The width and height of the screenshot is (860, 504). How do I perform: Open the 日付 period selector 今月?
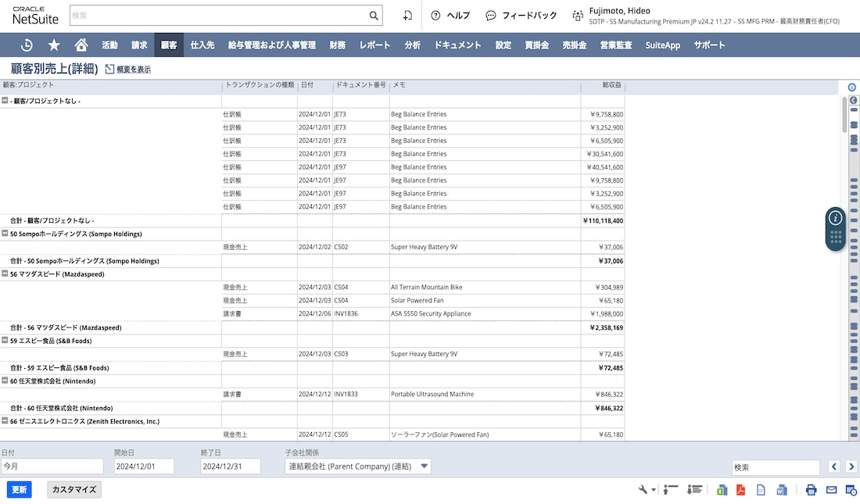52,466
